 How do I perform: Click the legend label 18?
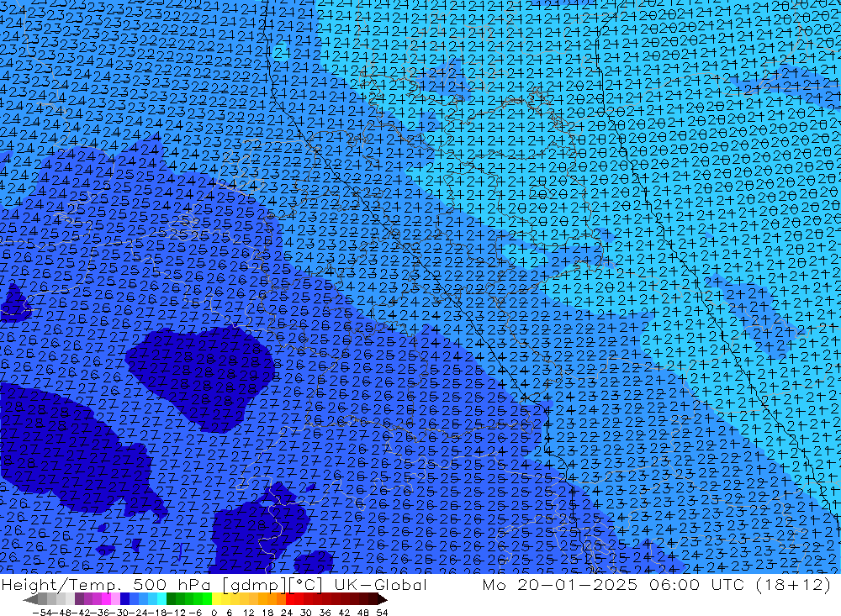point(267,613)
